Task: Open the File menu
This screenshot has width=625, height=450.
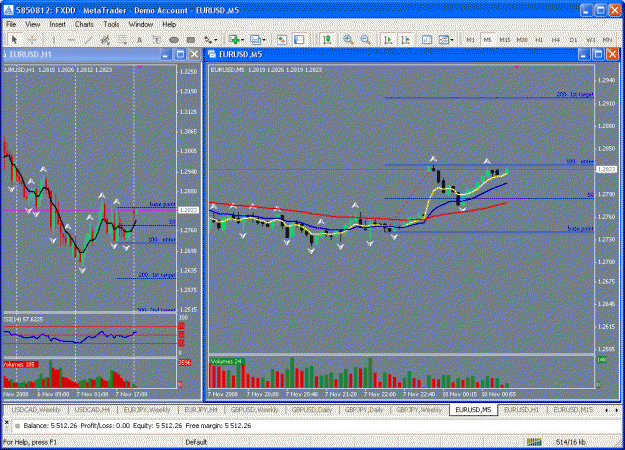Action: click(x=11, y=24)
